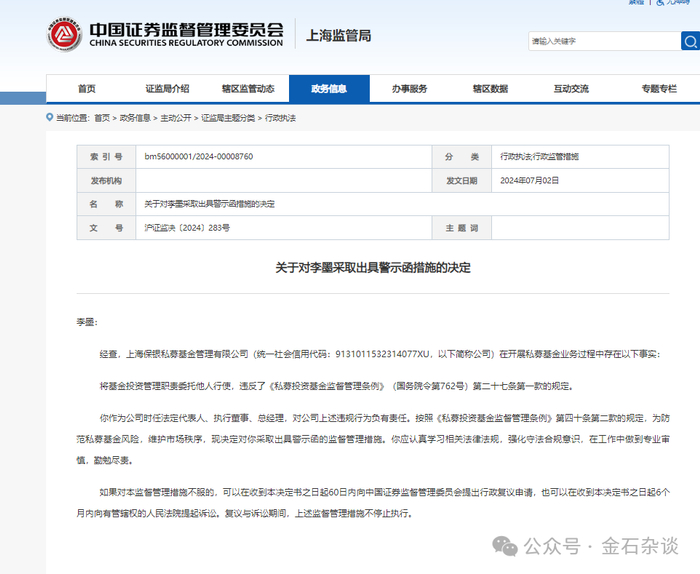Click the 行政执法 breadcrumb link
The image size is (700, 574).
click(x=280, y=118)
